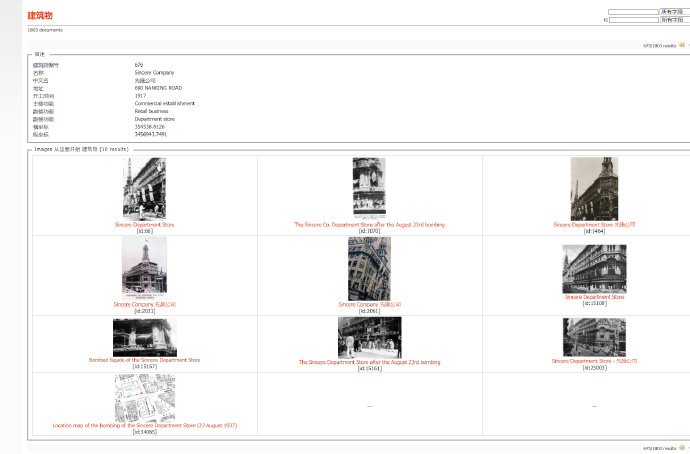Image resolution: width=690 pixels, height=454 pixels.
Task: Open thumbnail of Sincere Department Store id:66
Action: click(x=144, y=189)
